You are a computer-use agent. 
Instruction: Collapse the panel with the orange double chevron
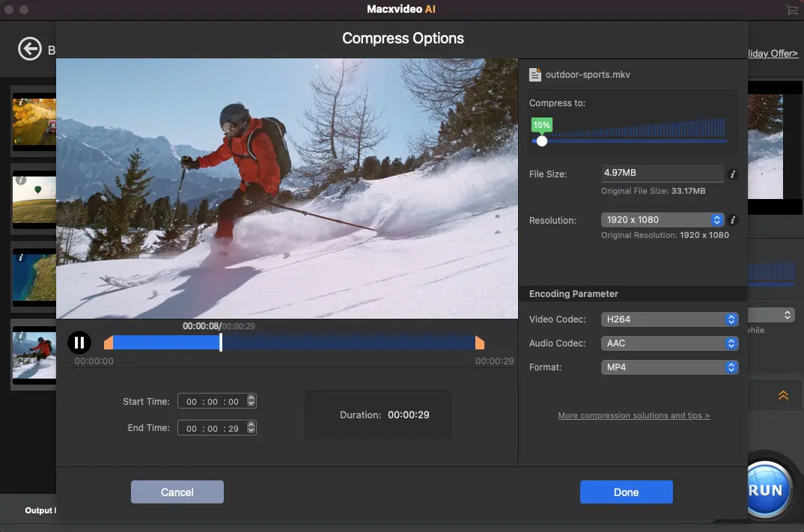[x=783, y=395]
